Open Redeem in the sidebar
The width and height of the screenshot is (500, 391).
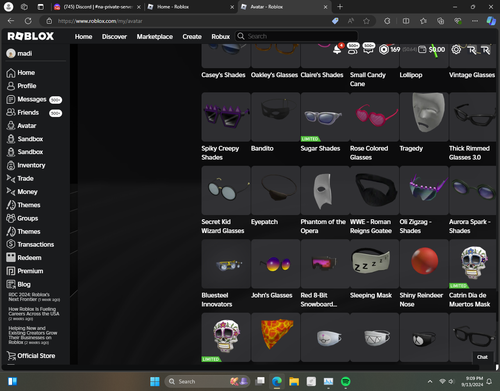click(24, 258)
